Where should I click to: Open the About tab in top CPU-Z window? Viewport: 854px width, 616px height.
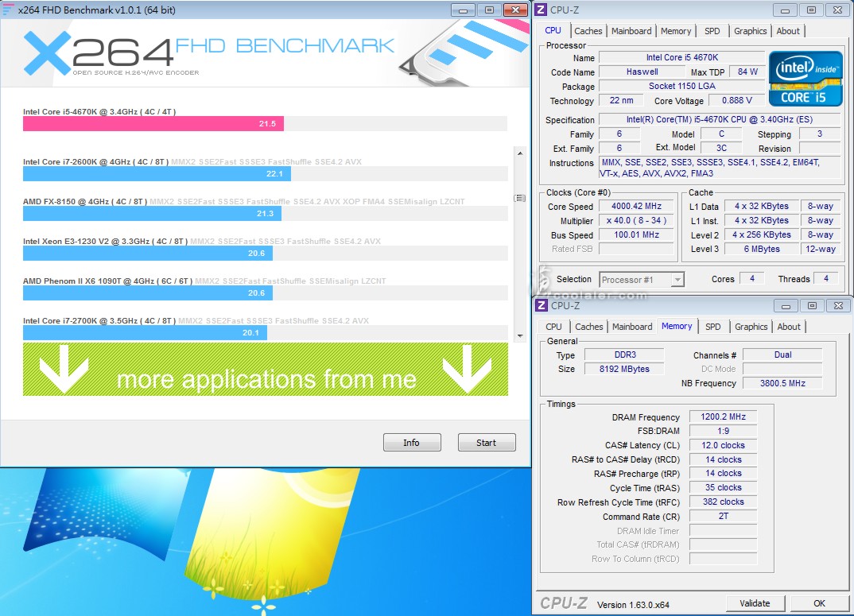tap(788, 31)
